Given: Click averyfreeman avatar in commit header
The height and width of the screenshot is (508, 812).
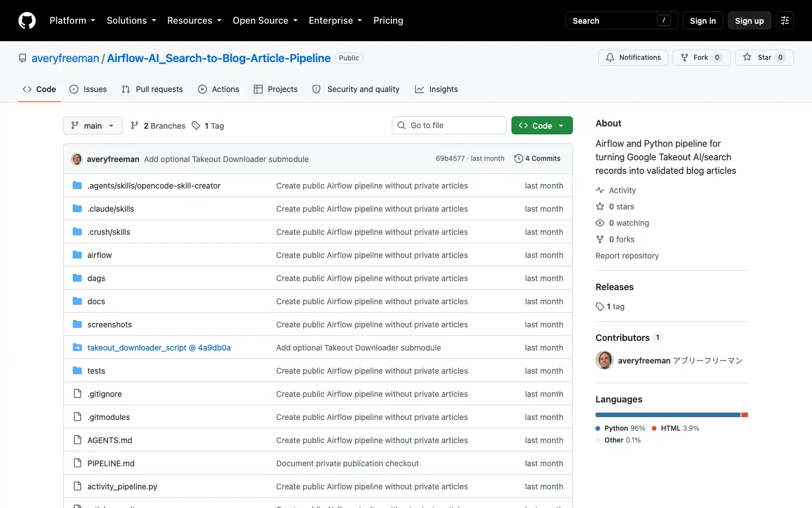Looking at the screenshot, I should click(x=77, y=159).
